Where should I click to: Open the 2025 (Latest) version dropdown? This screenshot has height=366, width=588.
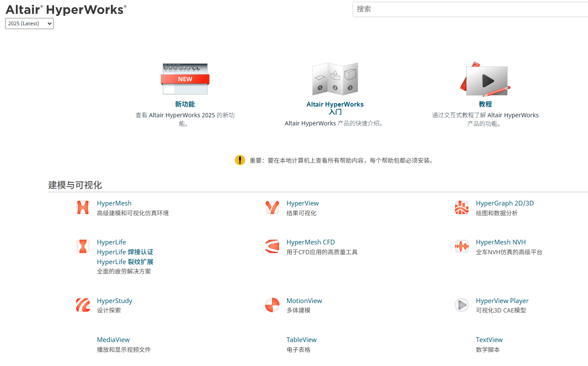[29, 24]
